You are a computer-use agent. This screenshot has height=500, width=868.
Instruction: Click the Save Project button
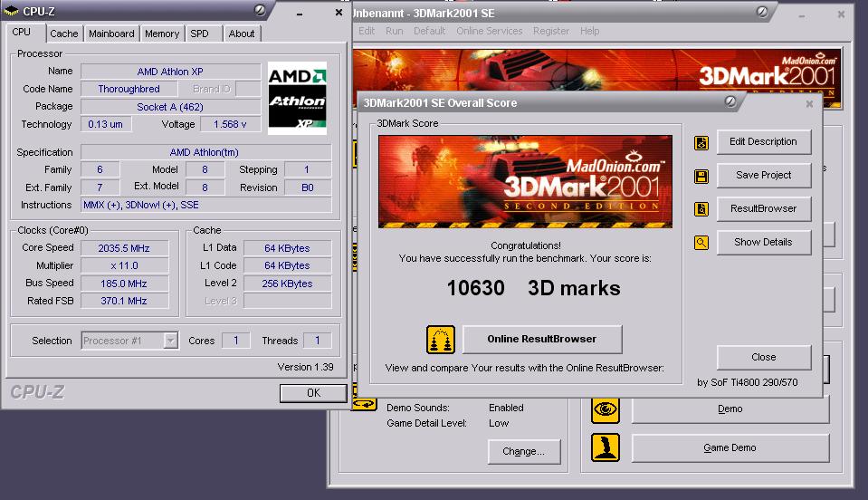click(764, 176)
